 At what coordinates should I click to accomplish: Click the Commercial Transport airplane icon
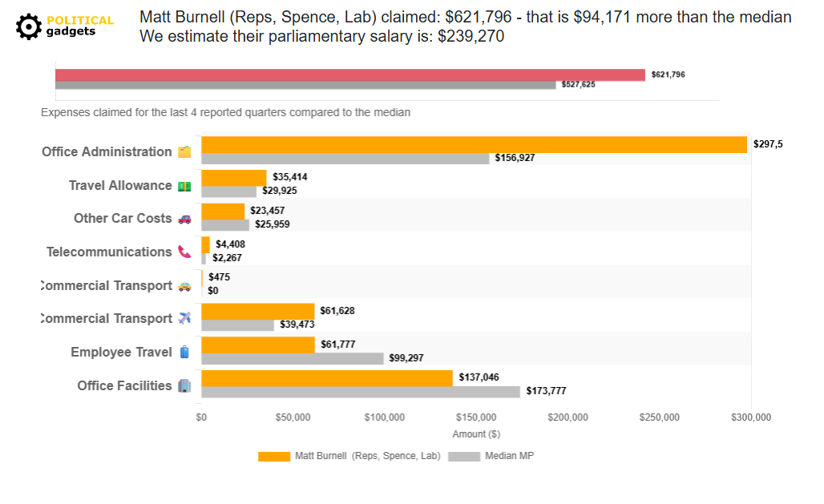click(x=184, y=318)
